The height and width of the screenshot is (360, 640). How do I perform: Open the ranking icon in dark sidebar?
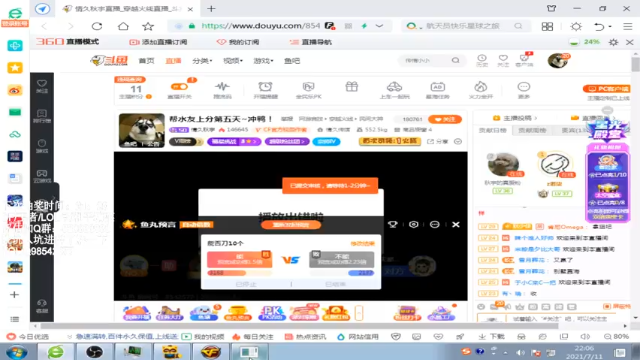42,116
